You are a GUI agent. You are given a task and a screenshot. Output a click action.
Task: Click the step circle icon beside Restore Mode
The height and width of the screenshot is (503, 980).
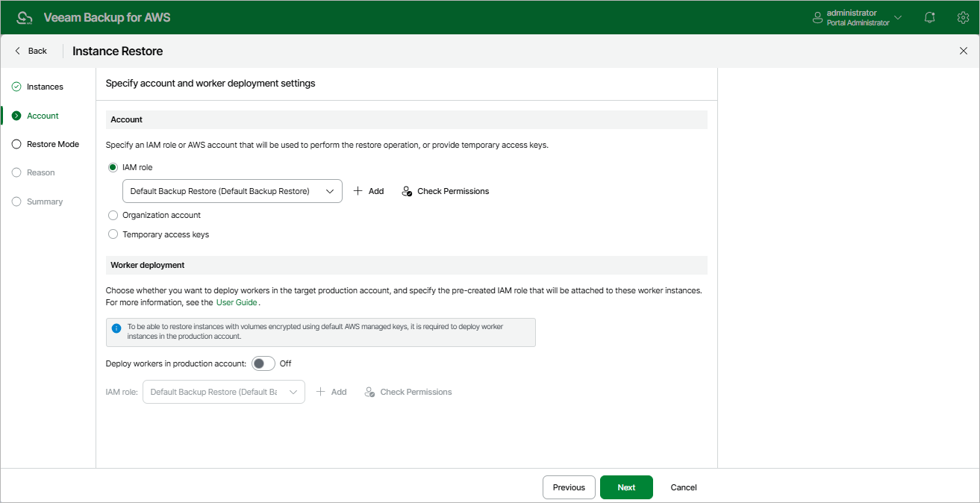[x=16, y=144]
